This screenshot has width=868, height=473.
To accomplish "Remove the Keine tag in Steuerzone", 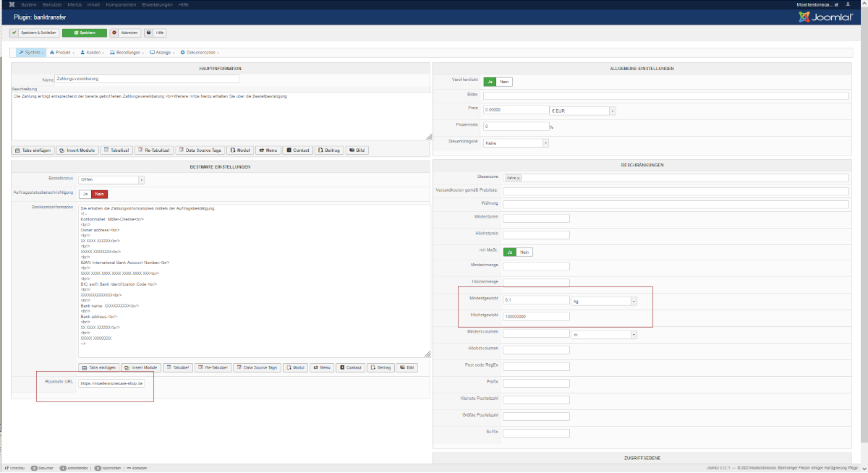I will 518,178.
